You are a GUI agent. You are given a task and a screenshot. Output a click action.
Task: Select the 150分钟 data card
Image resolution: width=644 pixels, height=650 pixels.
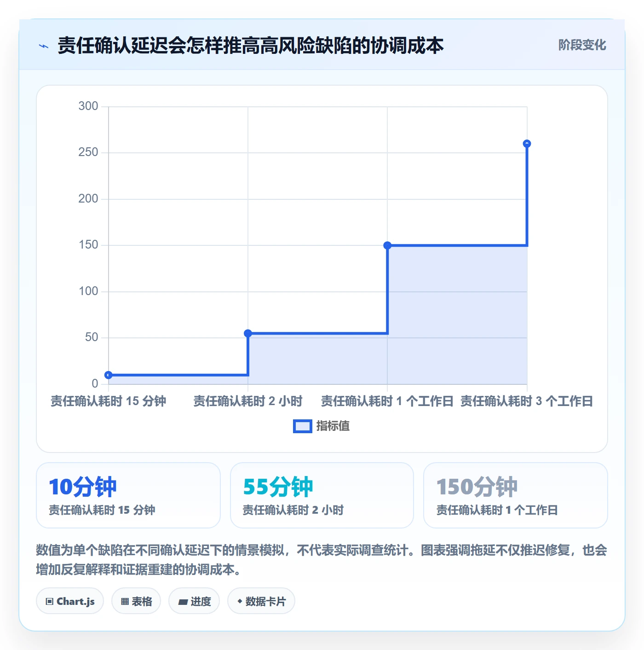(x=516, y=495)
